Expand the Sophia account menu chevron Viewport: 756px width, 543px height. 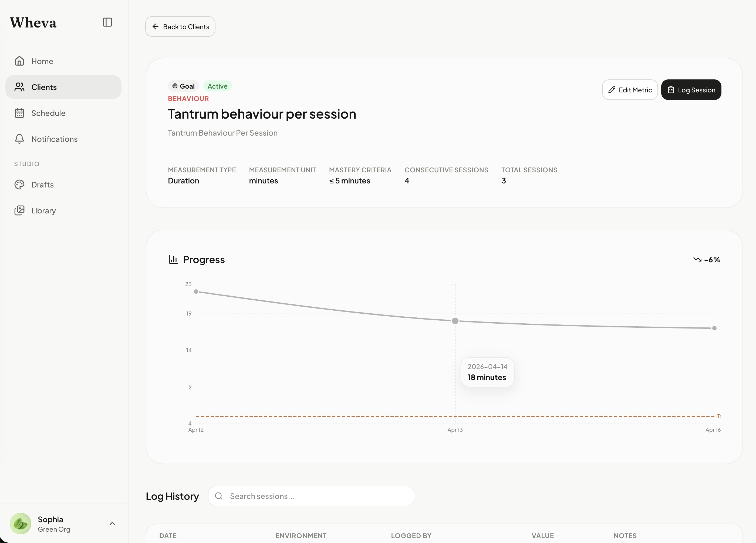click(x=112, y=524)
